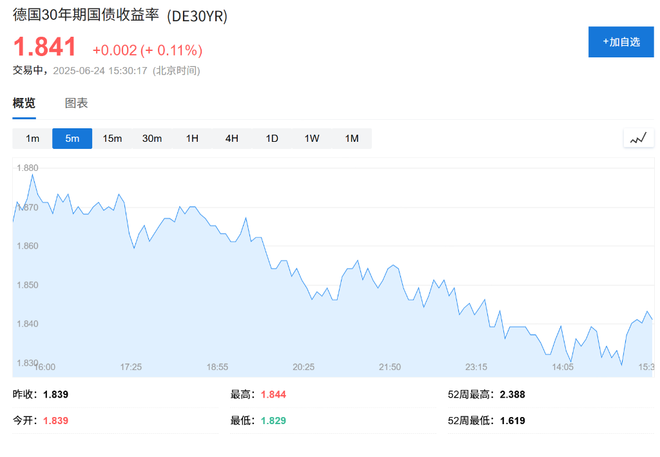Click the 20:25 time axis label
The height and width of the screenshot is (457, 660).
(x=303, y=367)
